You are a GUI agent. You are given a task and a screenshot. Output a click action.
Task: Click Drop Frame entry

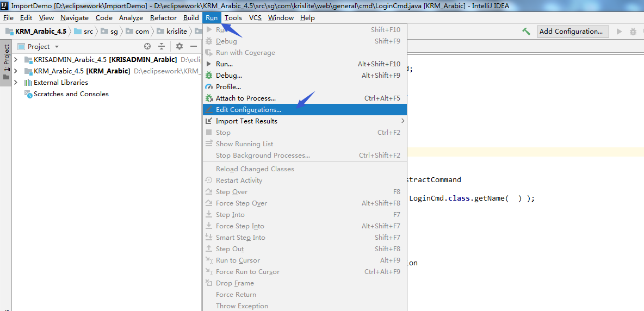305,283
